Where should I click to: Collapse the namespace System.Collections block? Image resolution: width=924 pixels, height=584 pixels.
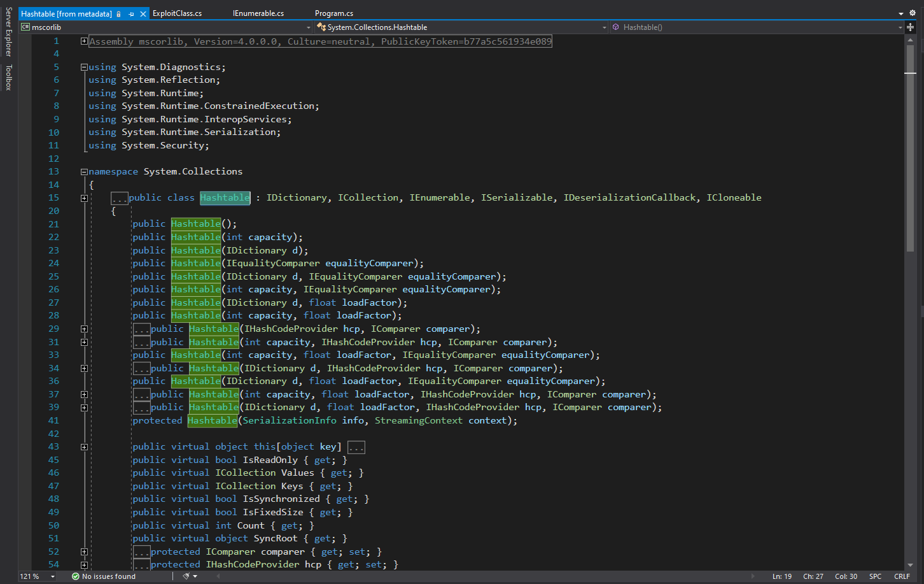[84, 171]
